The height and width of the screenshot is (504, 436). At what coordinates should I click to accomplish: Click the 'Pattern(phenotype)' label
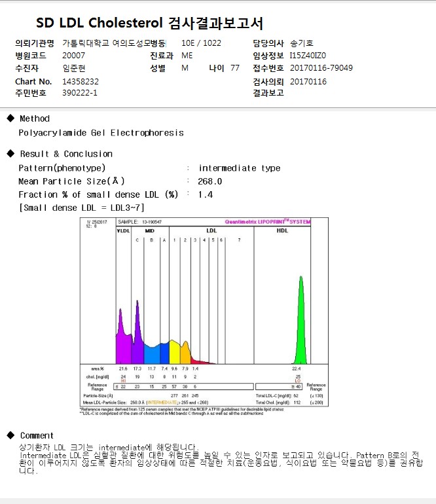(x=62, y=168)
